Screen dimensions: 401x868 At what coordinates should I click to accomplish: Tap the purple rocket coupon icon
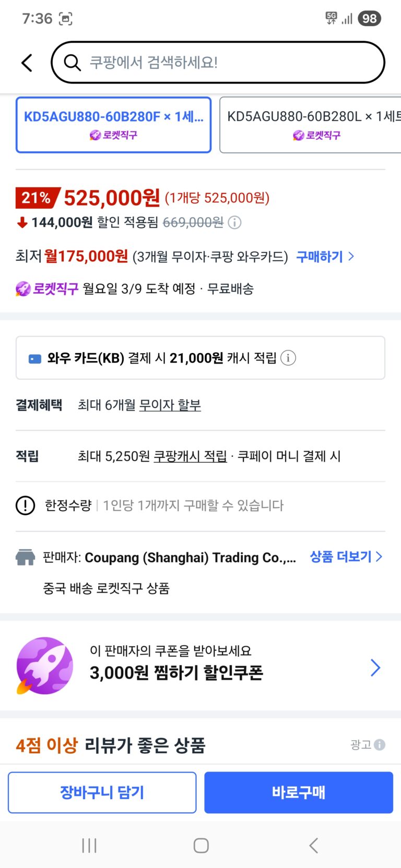[x=44, y=666]
